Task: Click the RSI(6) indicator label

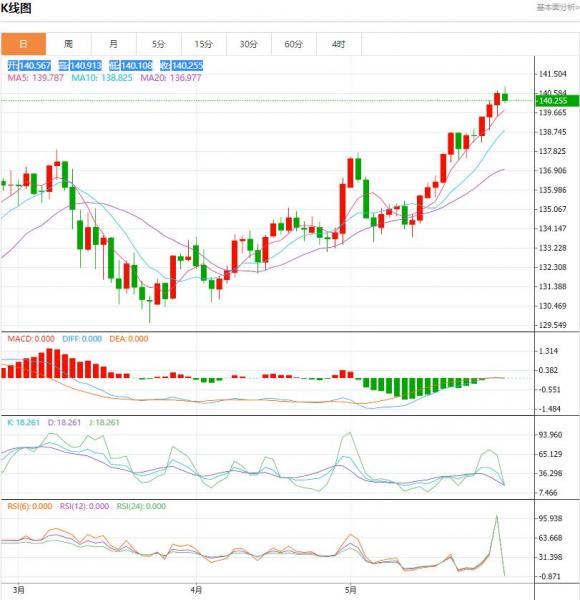Action: (30, 506)
